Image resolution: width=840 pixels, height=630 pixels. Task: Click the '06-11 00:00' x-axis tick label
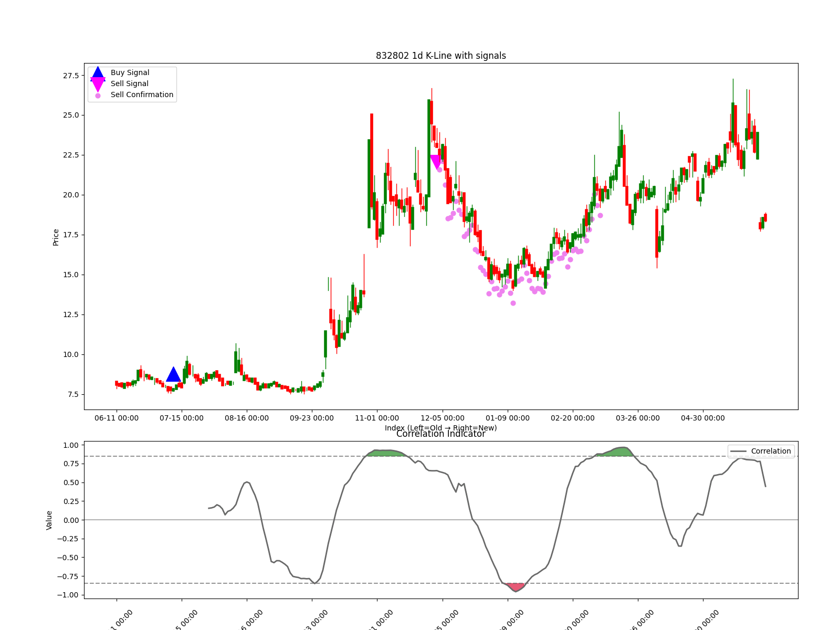coord(117,418)
